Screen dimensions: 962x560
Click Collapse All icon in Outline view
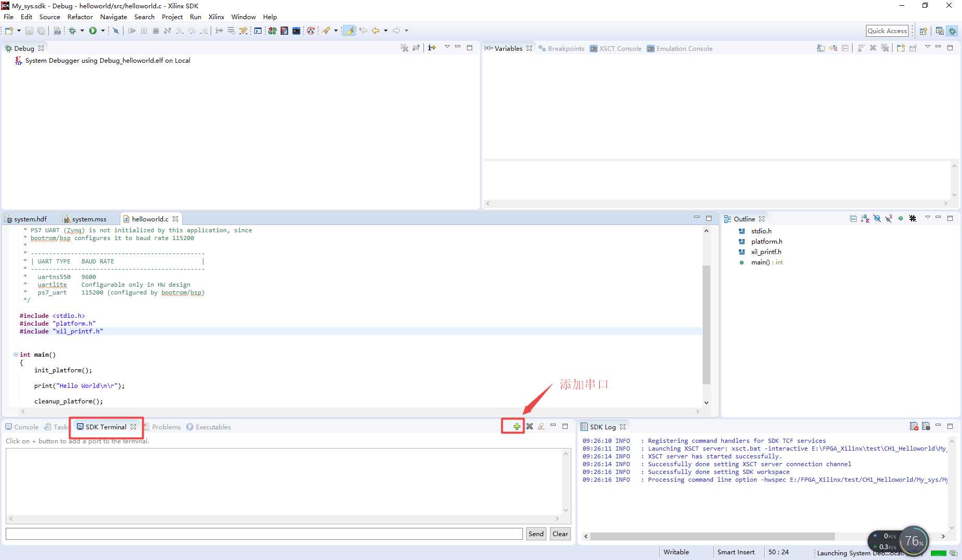pos(853,218)
